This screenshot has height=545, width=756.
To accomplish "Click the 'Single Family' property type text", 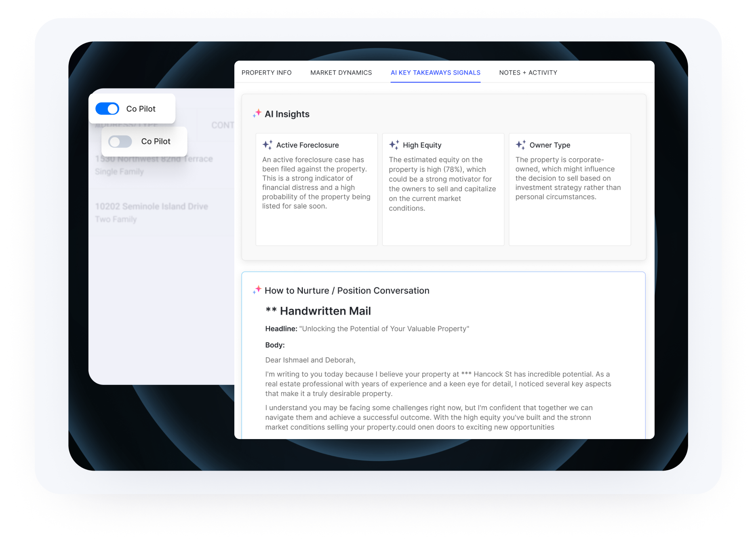I will click(119, 171).
